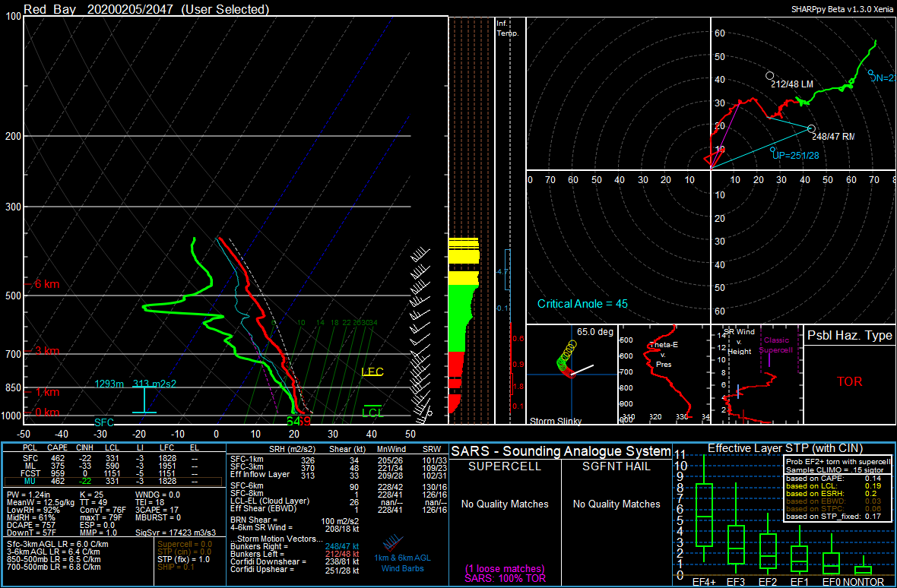Click the 248/47 RM storm motion circle on hodograph
Screen dimensions: 897x588
810,128
